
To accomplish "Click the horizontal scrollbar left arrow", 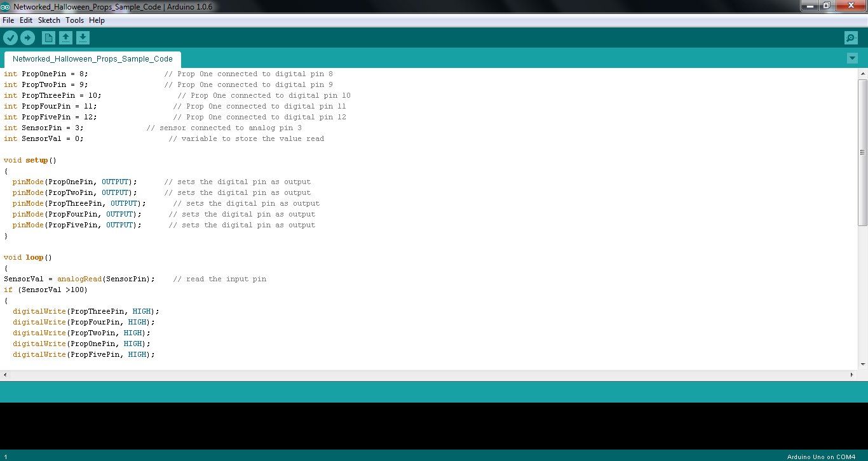I will coord(4,375).
